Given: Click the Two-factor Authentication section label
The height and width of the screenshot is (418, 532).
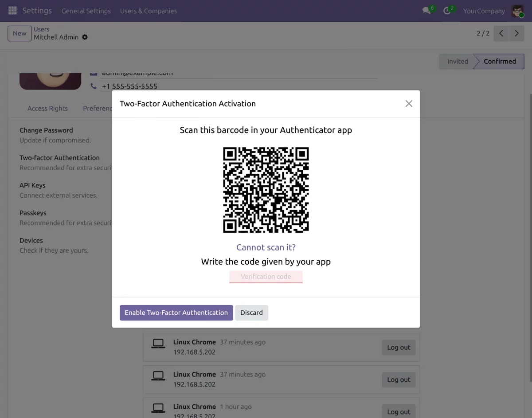Looking at the screenshot, I should 59,158.
